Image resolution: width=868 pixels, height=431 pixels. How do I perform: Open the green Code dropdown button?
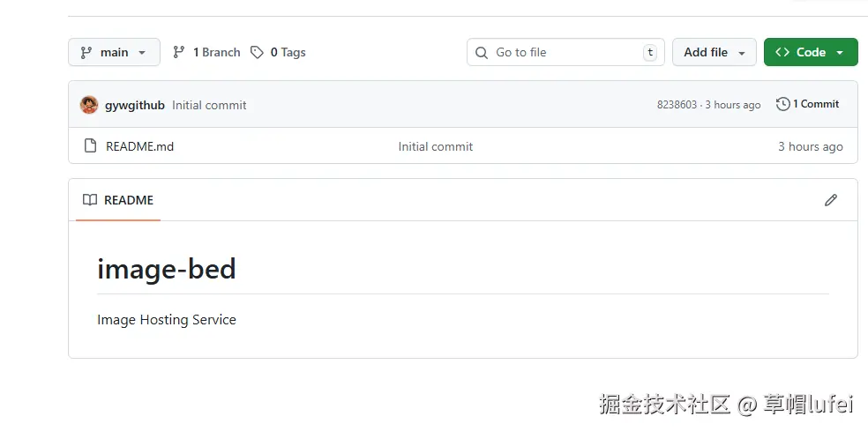click(x=811, y=52)
